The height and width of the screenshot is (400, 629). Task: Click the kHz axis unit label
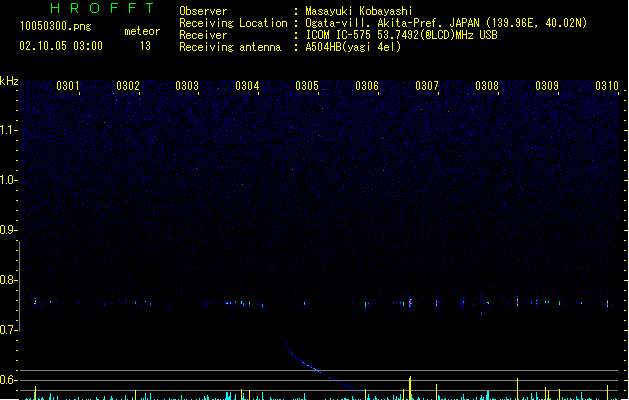(x=9, y=81)
